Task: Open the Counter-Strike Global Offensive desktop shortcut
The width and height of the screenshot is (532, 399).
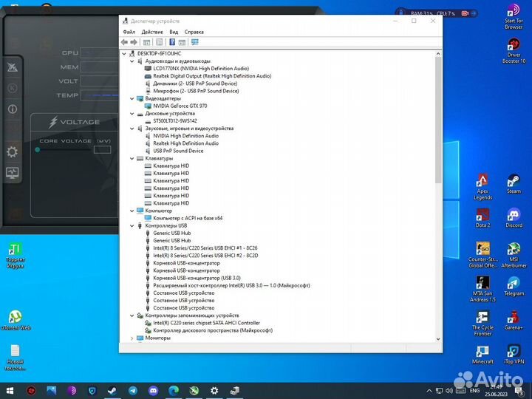Action: click(x=482, y=255)
